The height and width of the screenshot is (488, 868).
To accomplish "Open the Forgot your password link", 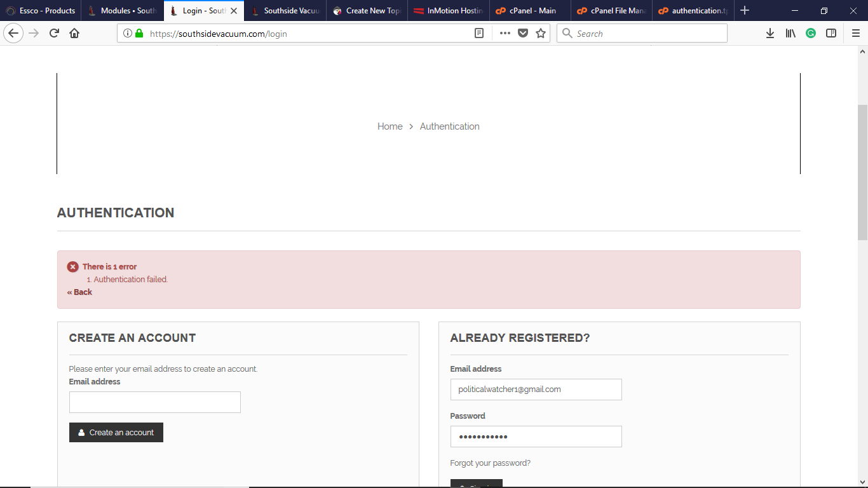I will [x=491, y=463].
